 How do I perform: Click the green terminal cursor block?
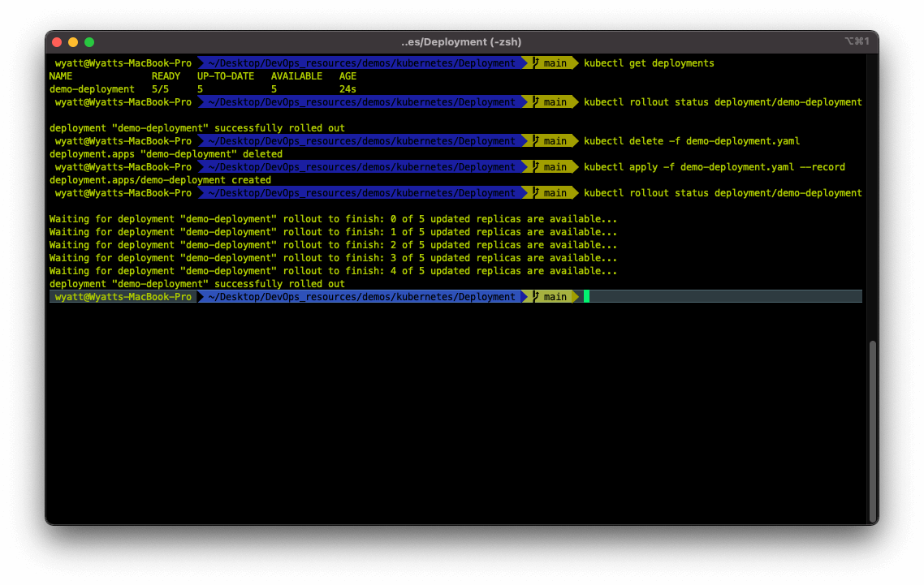586,297
